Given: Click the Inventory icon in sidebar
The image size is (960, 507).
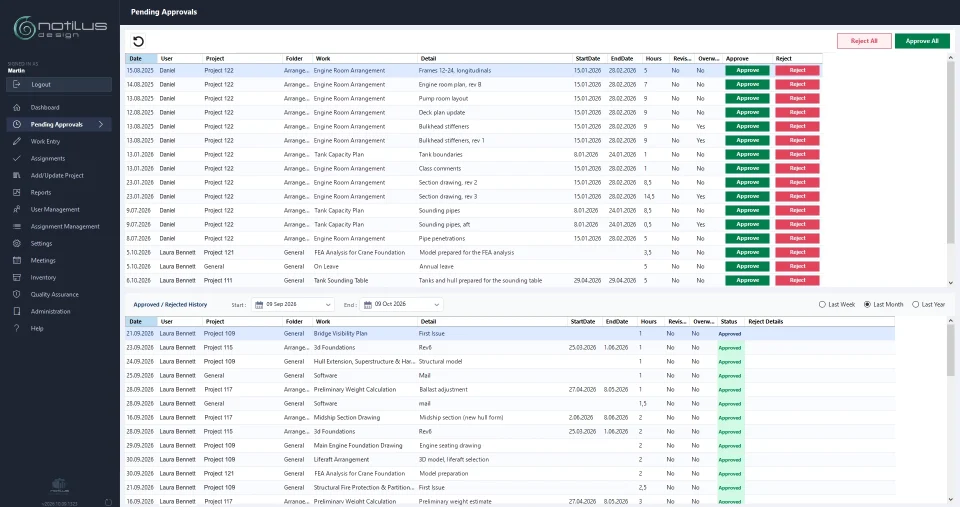Looking at the screenshot, I should pyautogui.click(x=17, y=277).
